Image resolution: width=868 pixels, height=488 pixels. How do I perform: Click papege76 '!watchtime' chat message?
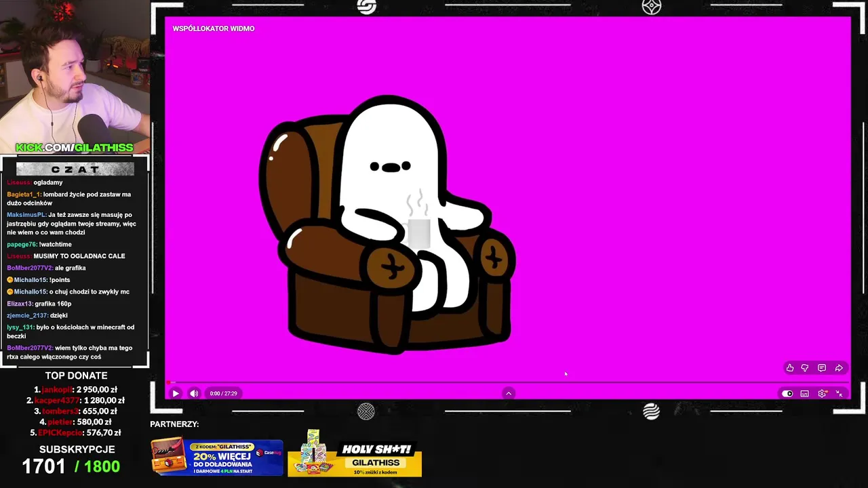(39, 244)
